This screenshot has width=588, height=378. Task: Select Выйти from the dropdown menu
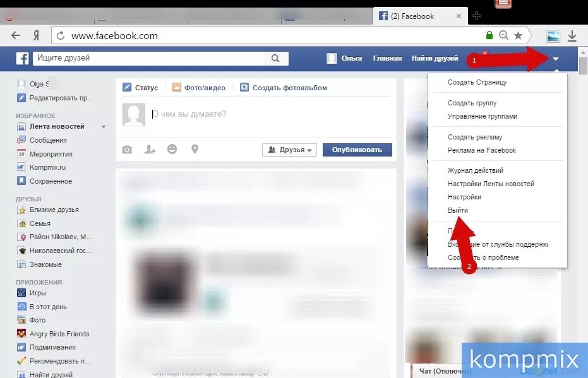point(458,210)
